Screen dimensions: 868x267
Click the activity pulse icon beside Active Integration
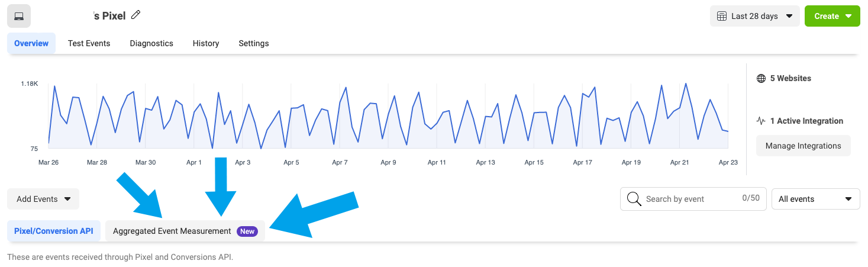(x=761, y=121)
